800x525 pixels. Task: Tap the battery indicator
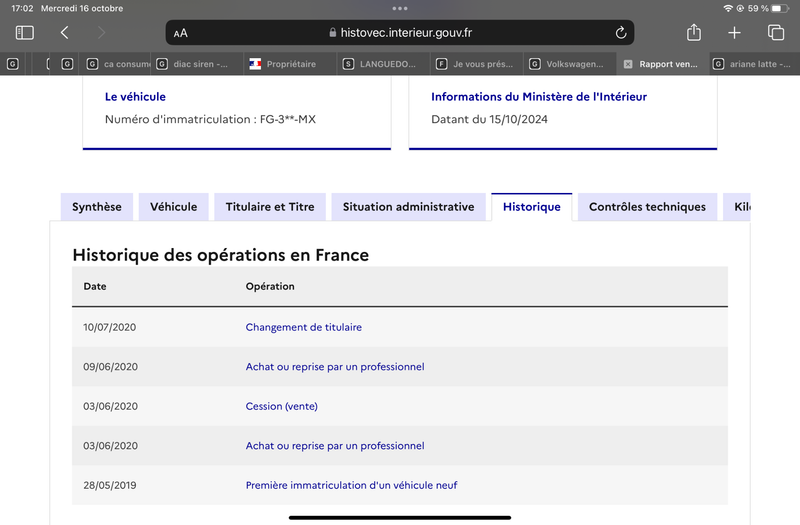coord(780,8)
